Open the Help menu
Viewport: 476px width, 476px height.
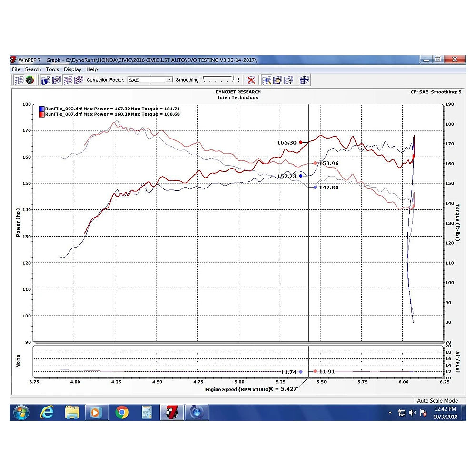pyautogui.click(x=92, y=69)
